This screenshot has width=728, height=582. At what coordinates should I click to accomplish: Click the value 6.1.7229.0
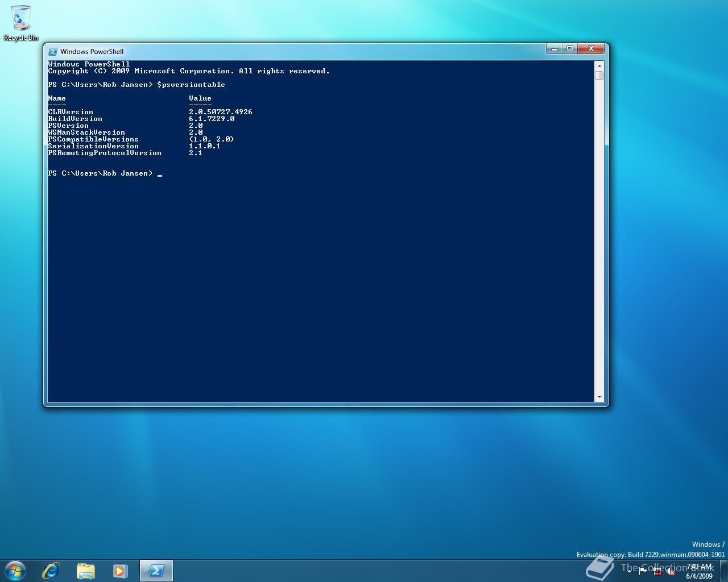coord(212,119)
